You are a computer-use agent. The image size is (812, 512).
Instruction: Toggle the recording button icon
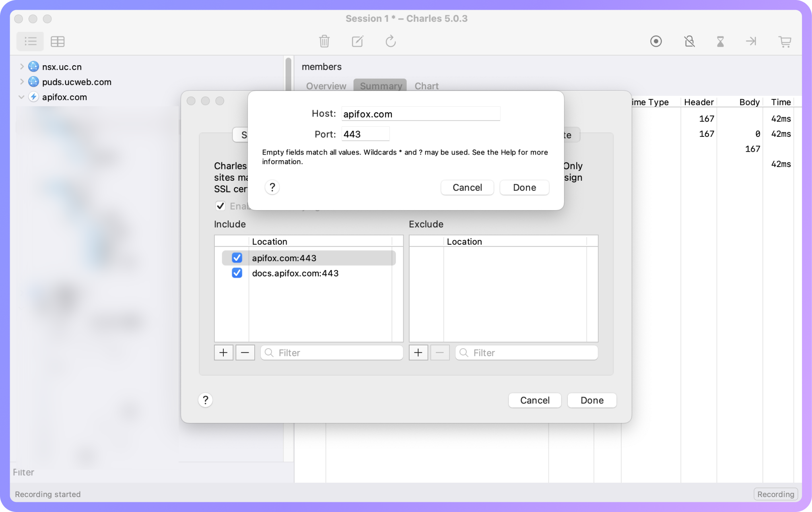click(656, 41)
